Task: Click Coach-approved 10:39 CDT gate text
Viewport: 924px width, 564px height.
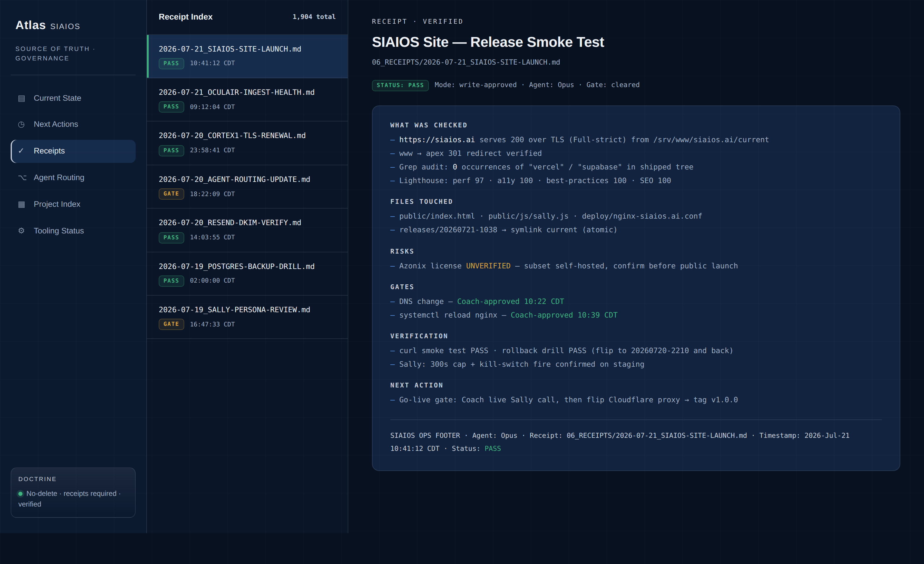Action: 564,315
